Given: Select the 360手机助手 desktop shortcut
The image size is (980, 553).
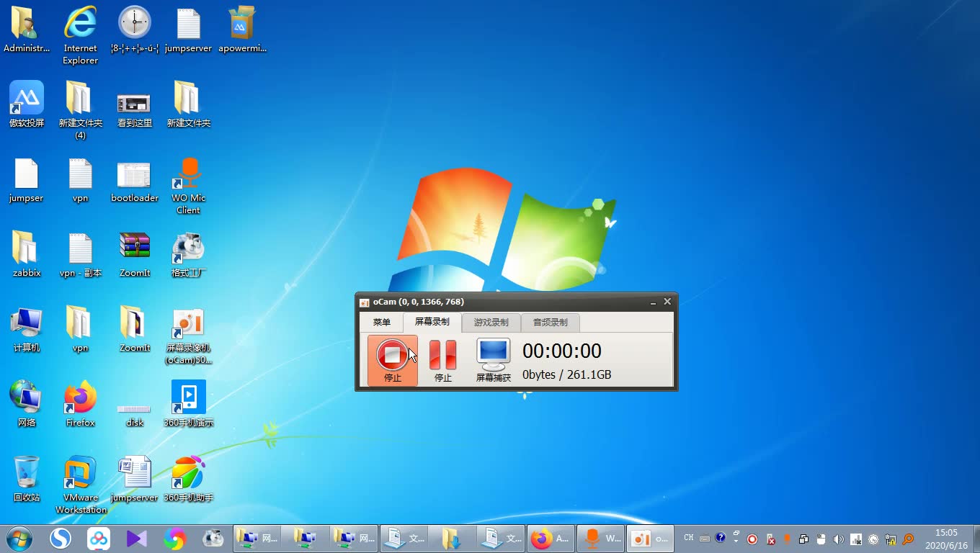Looking at the screenshot, I should 189,480.
